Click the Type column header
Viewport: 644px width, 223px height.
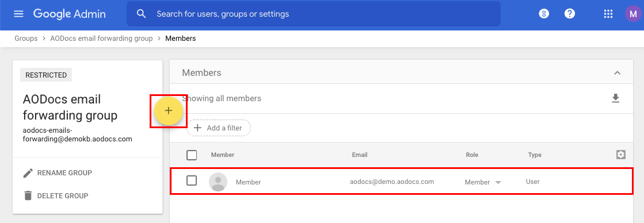coord(535,155)
